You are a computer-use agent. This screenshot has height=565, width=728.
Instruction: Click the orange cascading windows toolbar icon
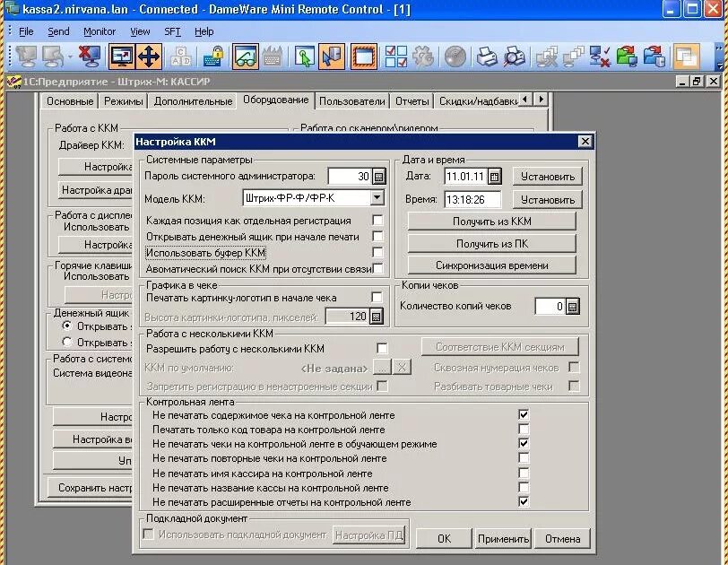(686, 56)
